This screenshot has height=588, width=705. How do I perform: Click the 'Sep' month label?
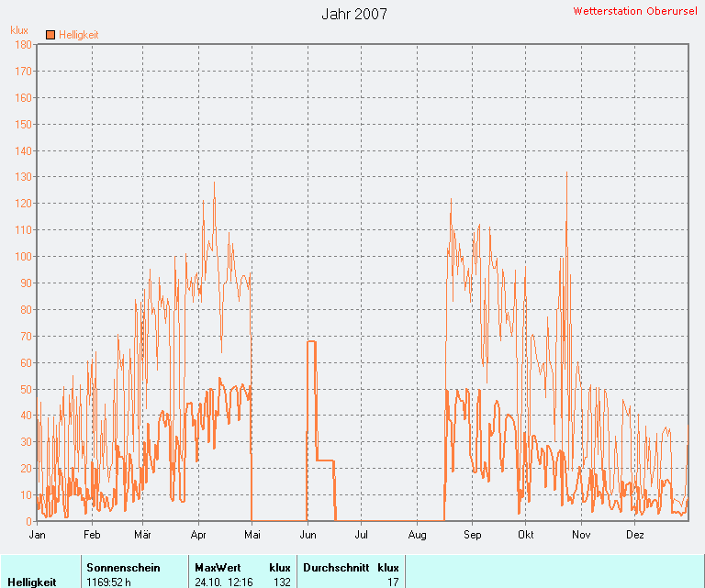coord(473,535)
